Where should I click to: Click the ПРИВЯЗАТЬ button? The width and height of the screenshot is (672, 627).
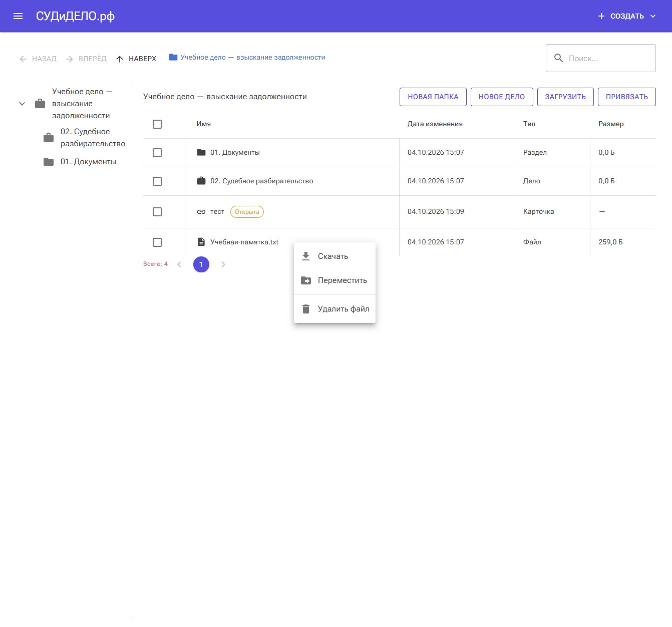(627, 97)
